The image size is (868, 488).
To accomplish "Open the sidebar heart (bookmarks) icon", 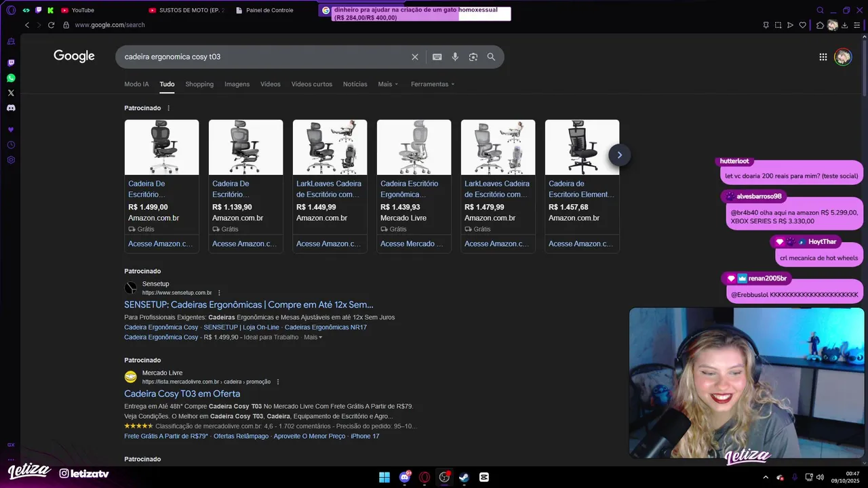I will point(11,129).
